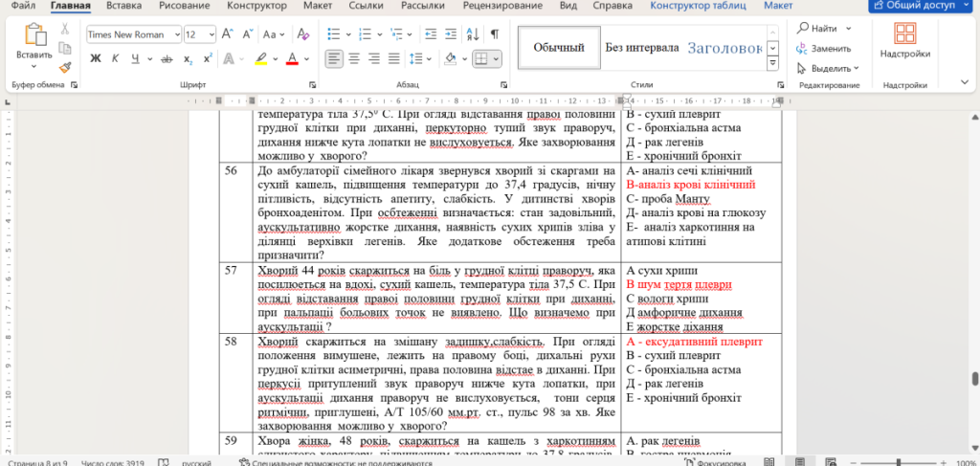The height and width of the screenshot is (466, 980).
Task: Cut selection with the scissors icon
Action: [x=64, y=29]
